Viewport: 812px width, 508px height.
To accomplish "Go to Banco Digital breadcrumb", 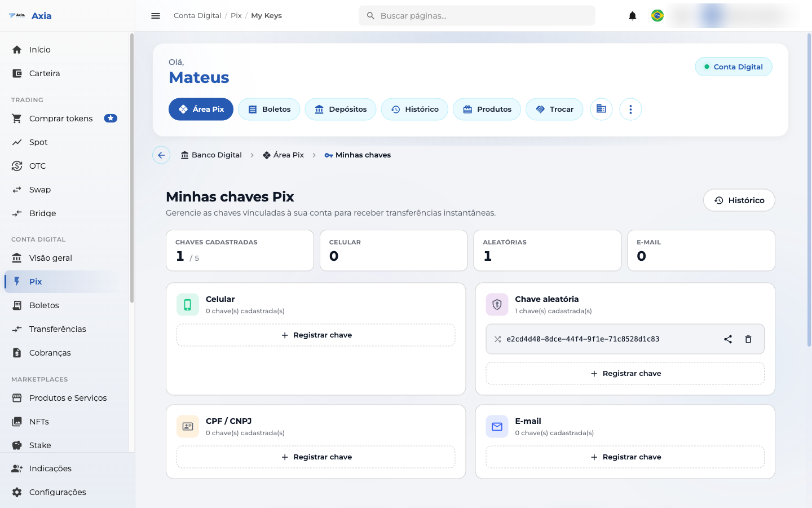I will (x=211, y=155).
